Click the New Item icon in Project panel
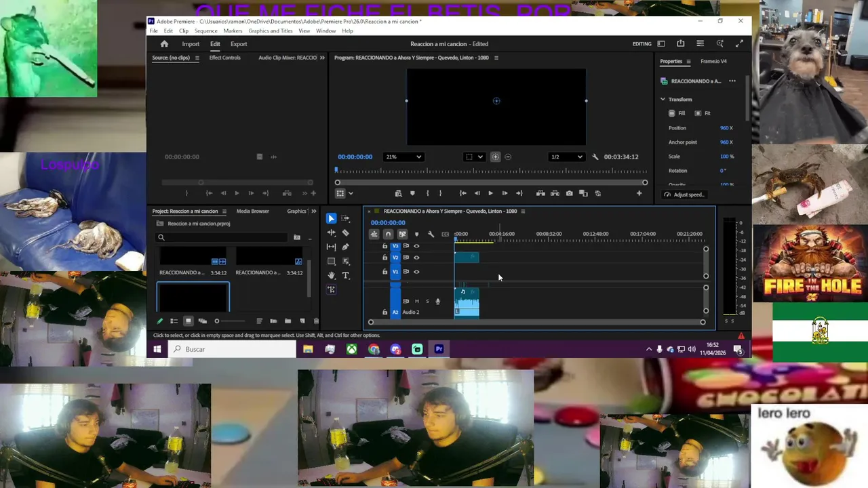 tap(302, 321)
